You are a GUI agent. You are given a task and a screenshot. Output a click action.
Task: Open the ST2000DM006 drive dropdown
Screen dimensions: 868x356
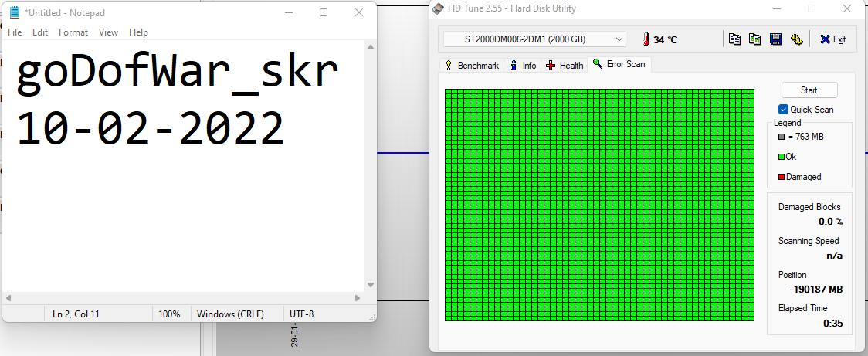(534, 39)
